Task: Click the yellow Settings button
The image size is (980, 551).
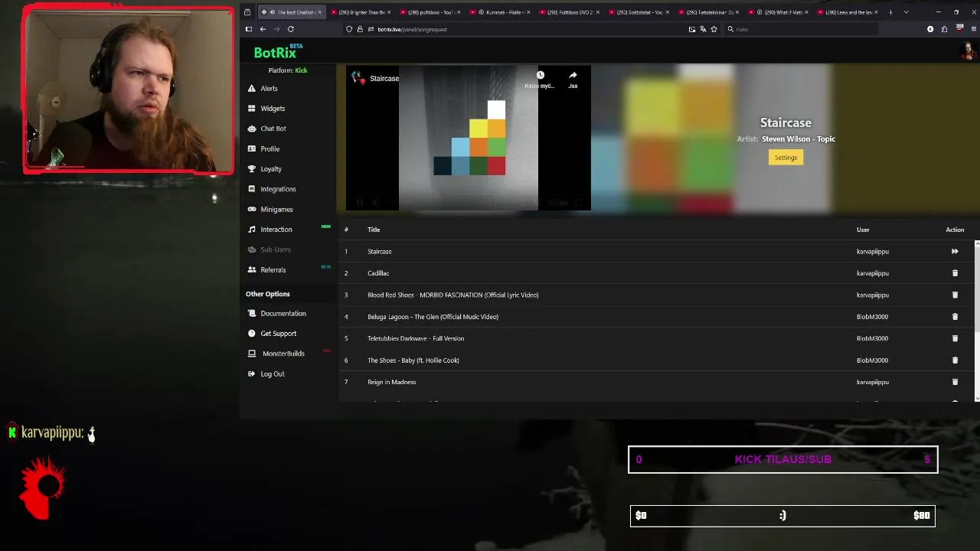Action: point(786,158)
